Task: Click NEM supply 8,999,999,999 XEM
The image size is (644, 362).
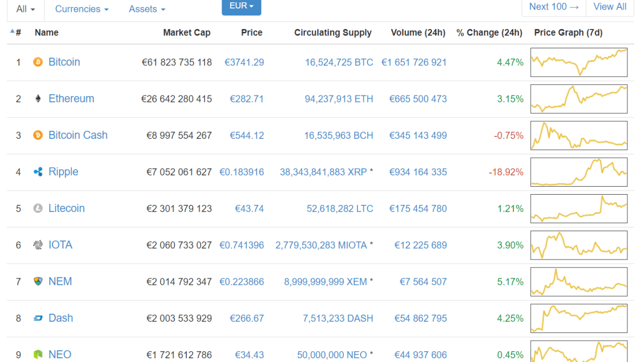Action: [326, 282]
